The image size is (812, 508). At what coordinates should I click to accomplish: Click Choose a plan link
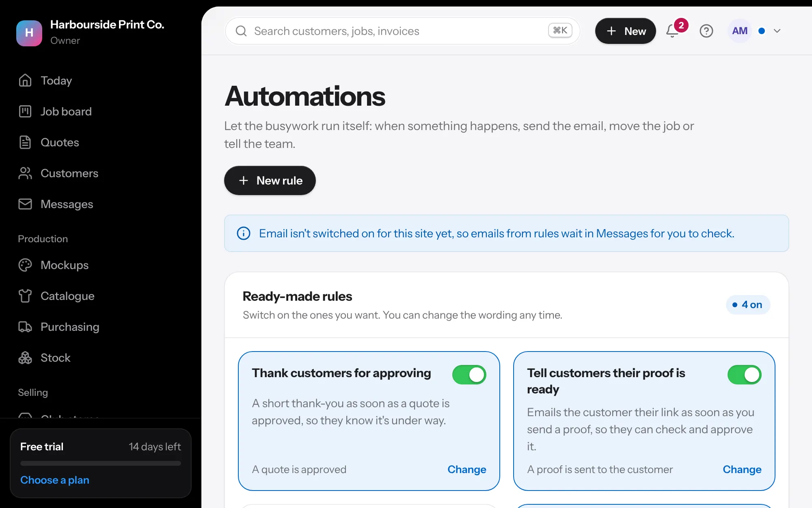click(x=55, y=480)
